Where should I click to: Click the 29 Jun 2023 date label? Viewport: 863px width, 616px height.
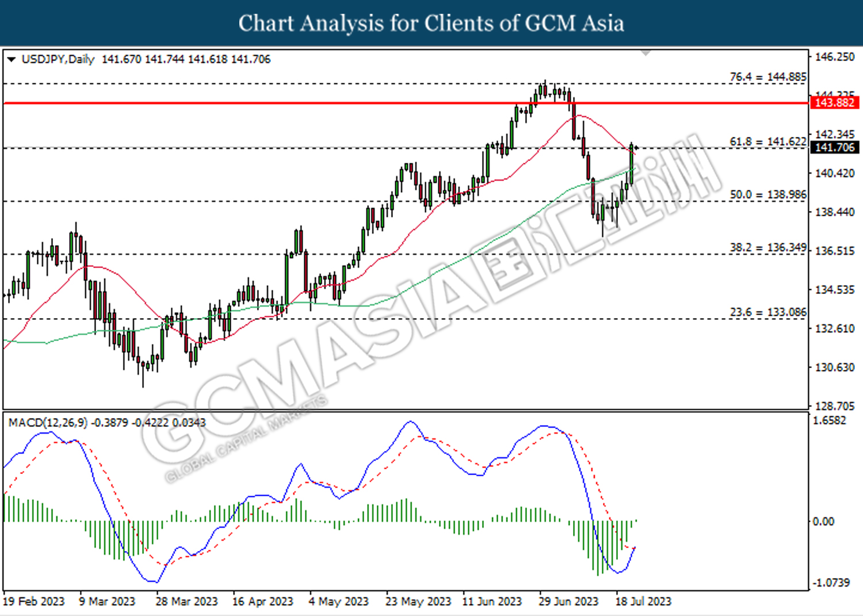tap(568, 601)
